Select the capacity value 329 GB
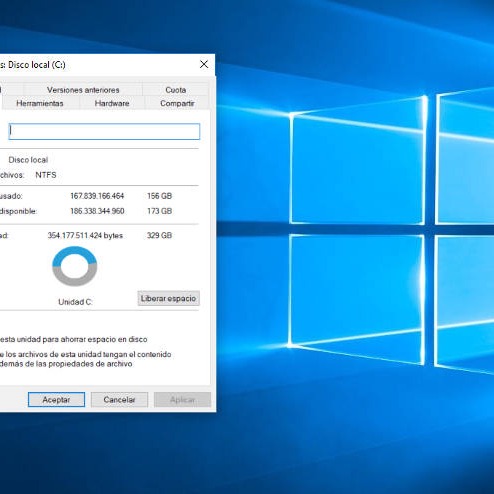Viewport: 494px width, 494px height. (x=159, y=235)
